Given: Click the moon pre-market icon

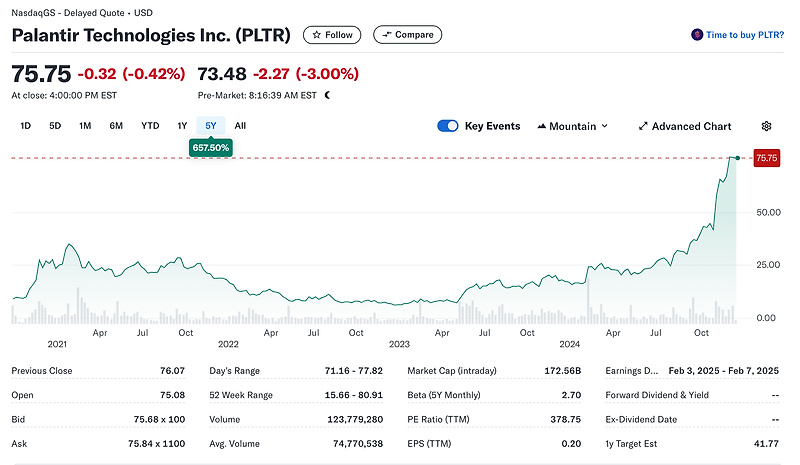Looking at the screenshot, I should 328,95.
